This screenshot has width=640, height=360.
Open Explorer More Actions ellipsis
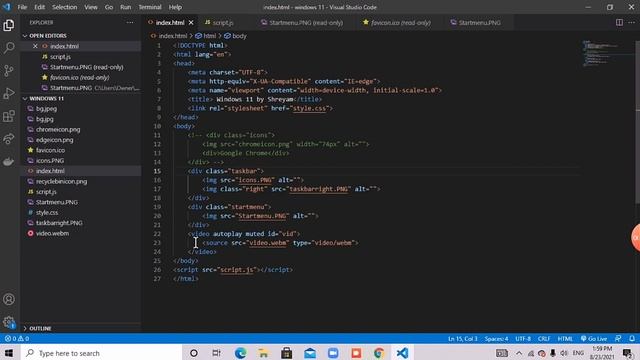pyautogui.click(x=130, y=22)
